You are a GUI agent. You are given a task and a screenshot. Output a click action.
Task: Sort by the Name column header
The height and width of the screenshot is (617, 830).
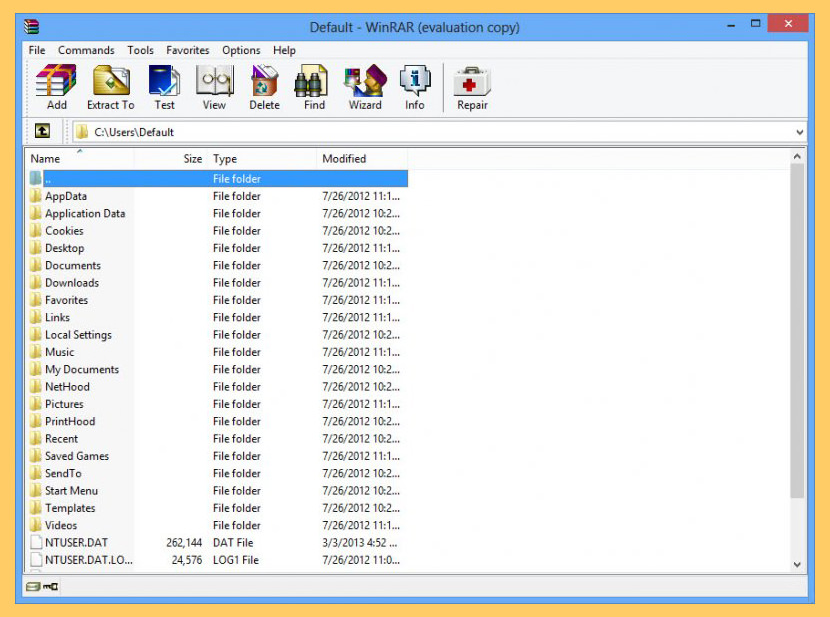tap(79, 159)
